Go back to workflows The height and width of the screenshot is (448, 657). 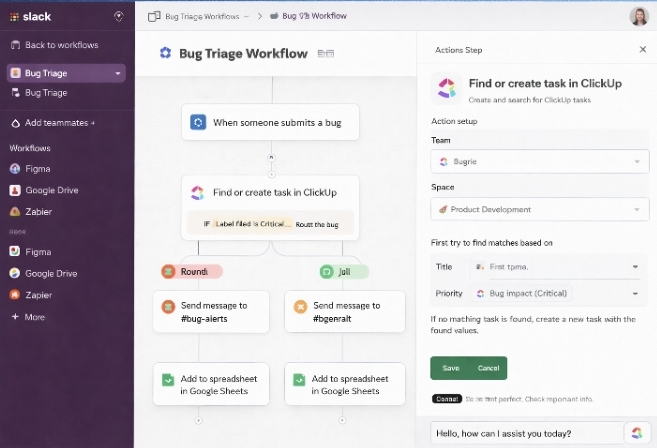61,45
